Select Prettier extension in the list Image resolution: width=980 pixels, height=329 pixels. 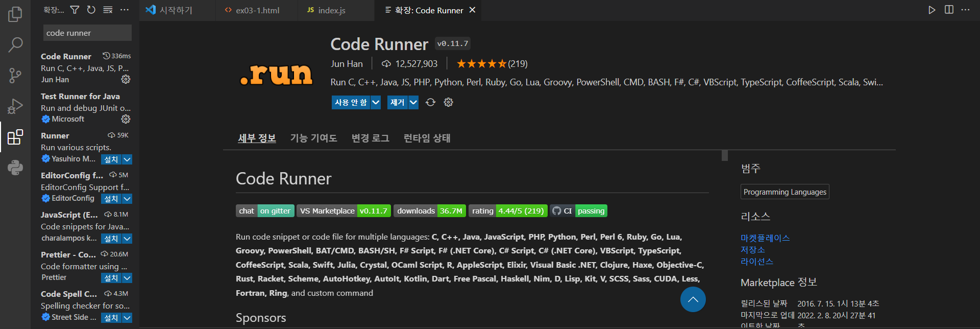pos(85,266)
